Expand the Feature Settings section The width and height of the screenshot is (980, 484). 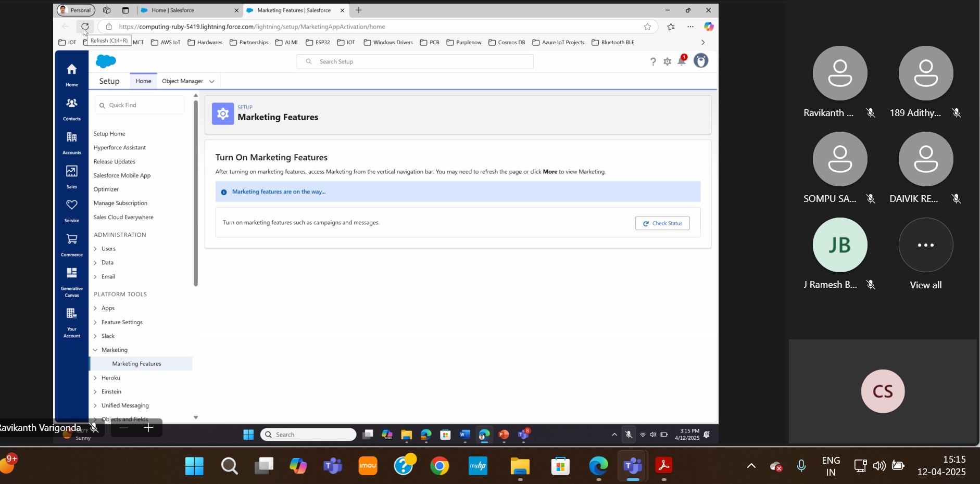pos(95,322)
